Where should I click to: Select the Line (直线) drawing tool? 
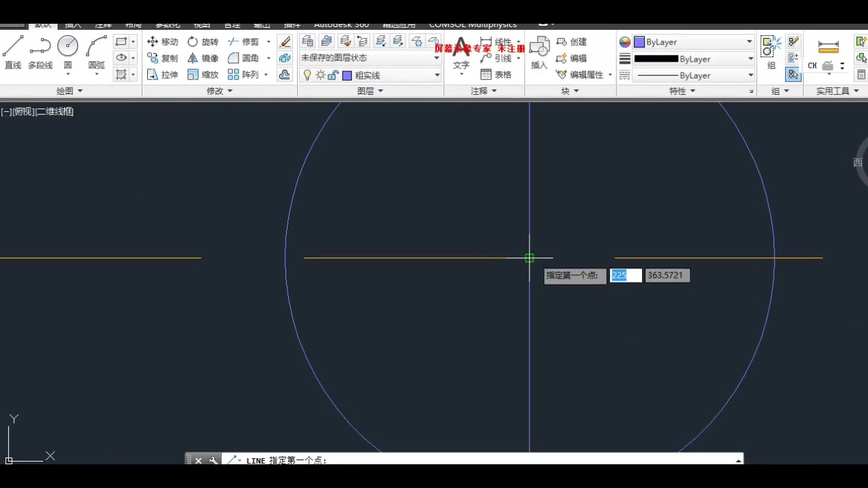(13, 53)
